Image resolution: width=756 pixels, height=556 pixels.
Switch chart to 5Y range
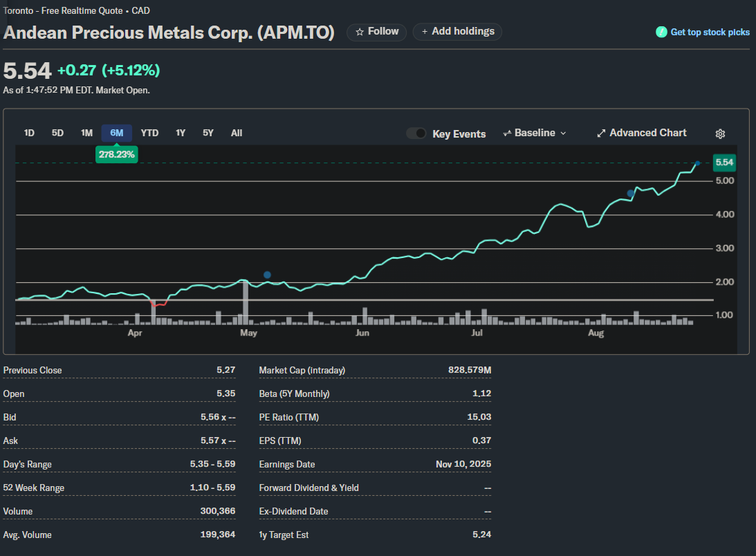208,133
